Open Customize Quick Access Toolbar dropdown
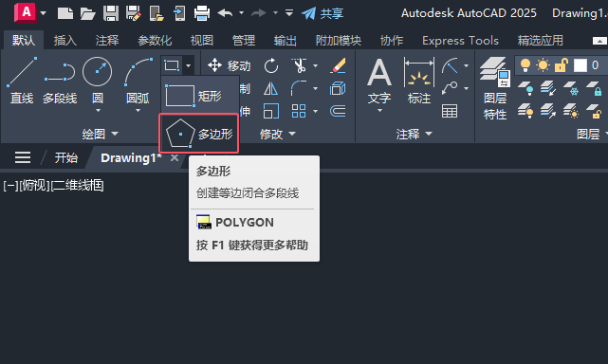The image size is (608, 364). pos(289,13)
